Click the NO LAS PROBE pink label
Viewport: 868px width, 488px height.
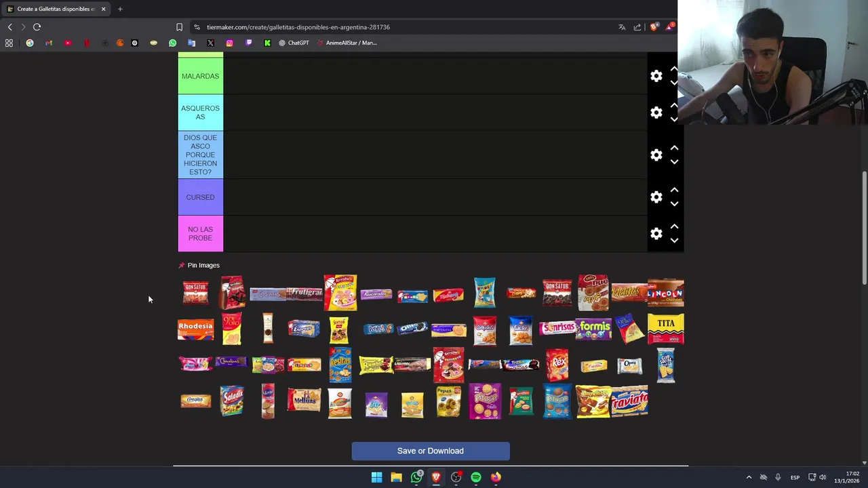pos(200,233)
